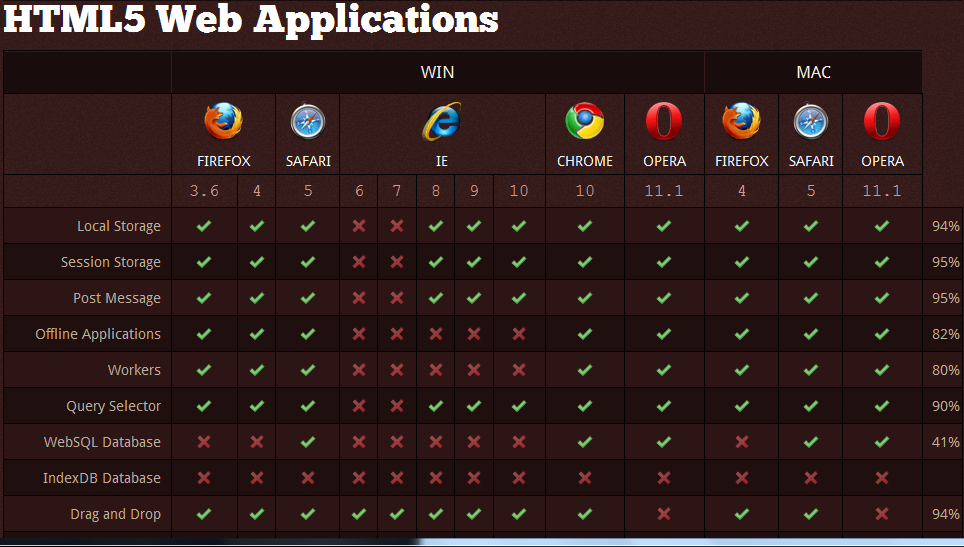The height and width of the screenshot is (547, 964).
Task: Click Local Storage 94% support value
Action: [x=946, y=226]
